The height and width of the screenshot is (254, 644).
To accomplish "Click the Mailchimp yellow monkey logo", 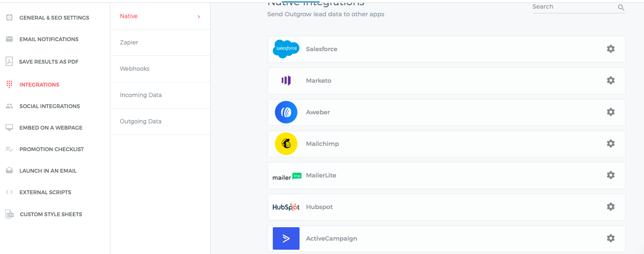I will (x=286, y=144).
